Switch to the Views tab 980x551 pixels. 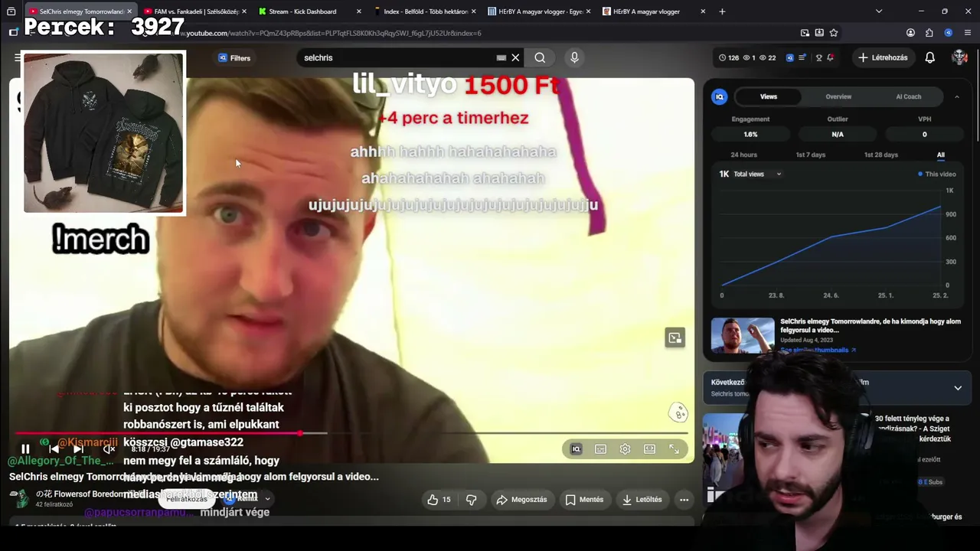click(x=768, y=96)
